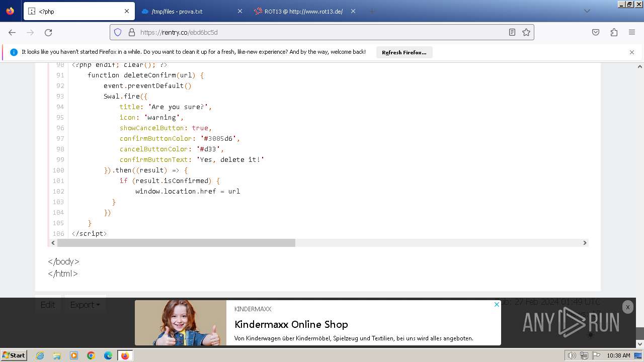Click the '</html>' text
The image size is (644, 362).
pos(63,274)
